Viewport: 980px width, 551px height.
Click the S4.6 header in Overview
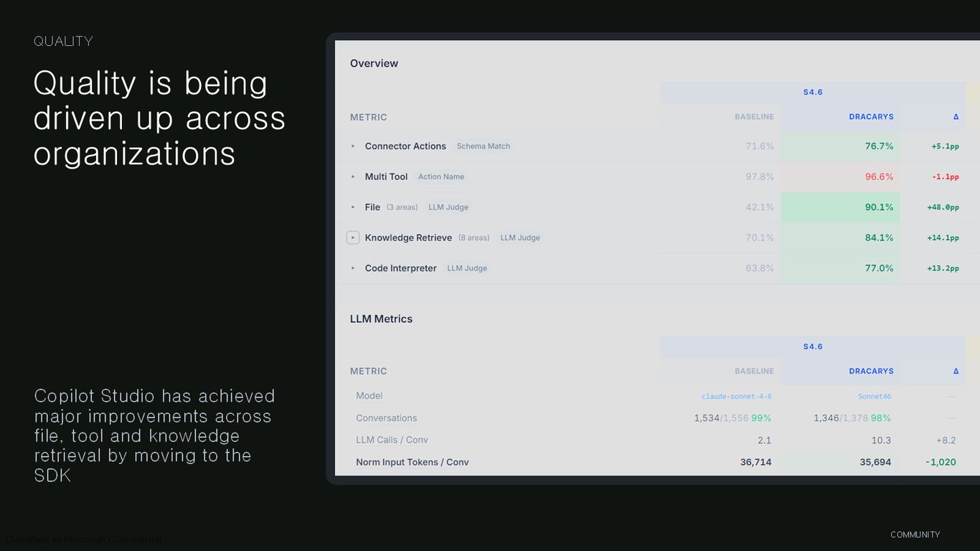pos(813,93)
